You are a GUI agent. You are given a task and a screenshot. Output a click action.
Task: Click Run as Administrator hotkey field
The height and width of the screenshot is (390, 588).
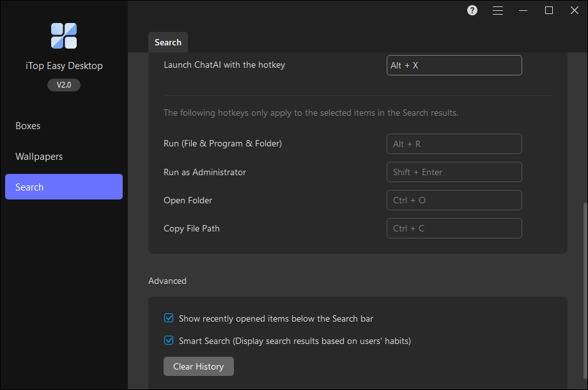coord(454,172)
